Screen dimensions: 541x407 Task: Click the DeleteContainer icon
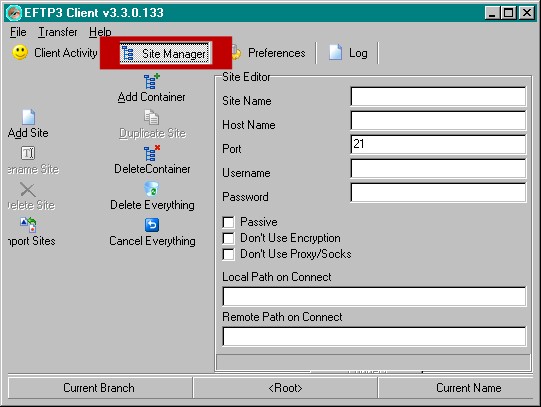point(152,153)
